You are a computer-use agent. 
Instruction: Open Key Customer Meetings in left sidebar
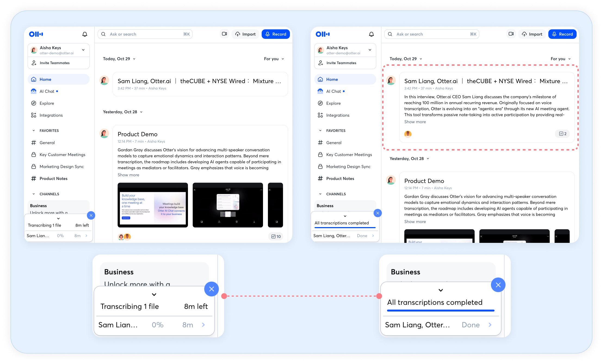(x=58, y=155)
